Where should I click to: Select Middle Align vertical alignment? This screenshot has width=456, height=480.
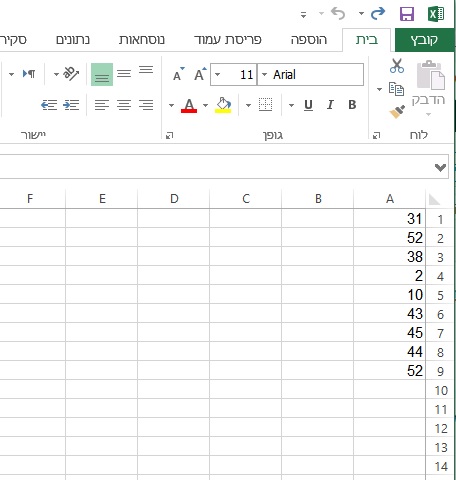coord(124,73)
